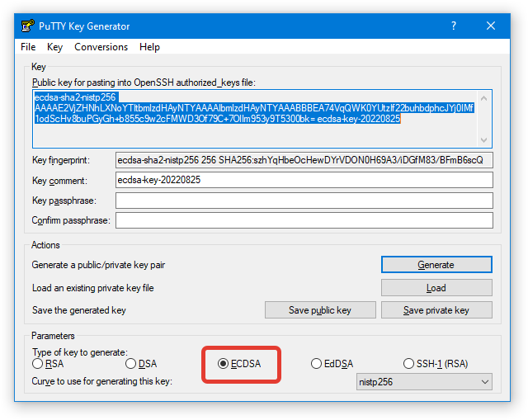Screen dimensions: 528x420
Task: Open the File menu
Action: (28, 47)
